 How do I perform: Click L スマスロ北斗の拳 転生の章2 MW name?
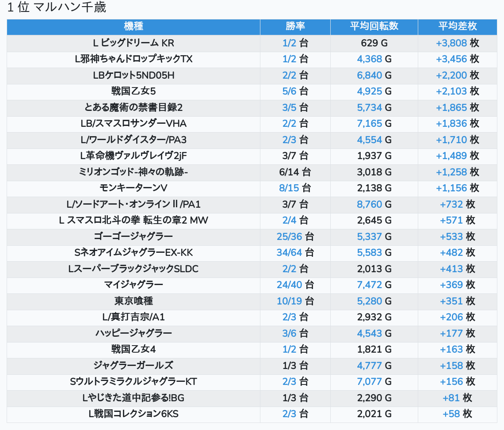(134, 220)
